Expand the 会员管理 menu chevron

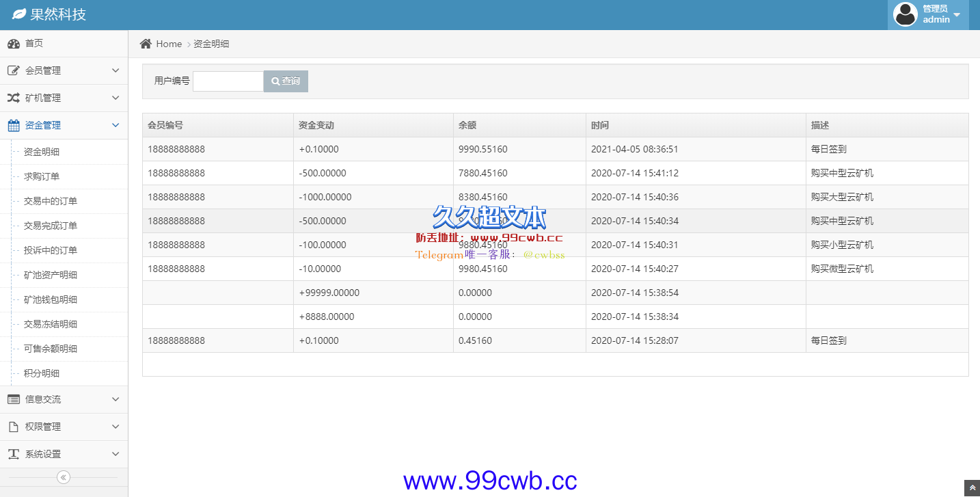click(115, 71)
